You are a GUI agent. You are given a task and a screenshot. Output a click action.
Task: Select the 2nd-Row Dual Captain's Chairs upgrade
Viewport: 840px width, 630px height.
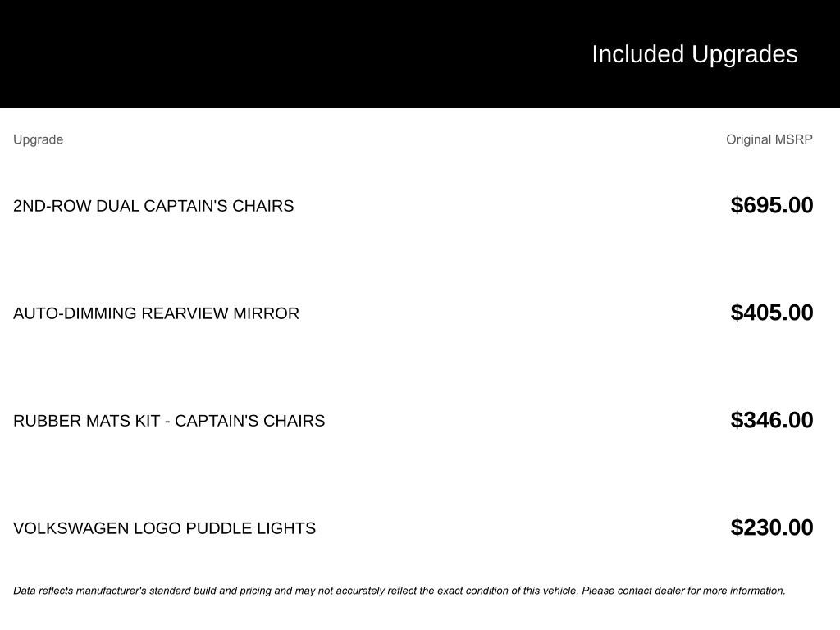pos(153,206)
